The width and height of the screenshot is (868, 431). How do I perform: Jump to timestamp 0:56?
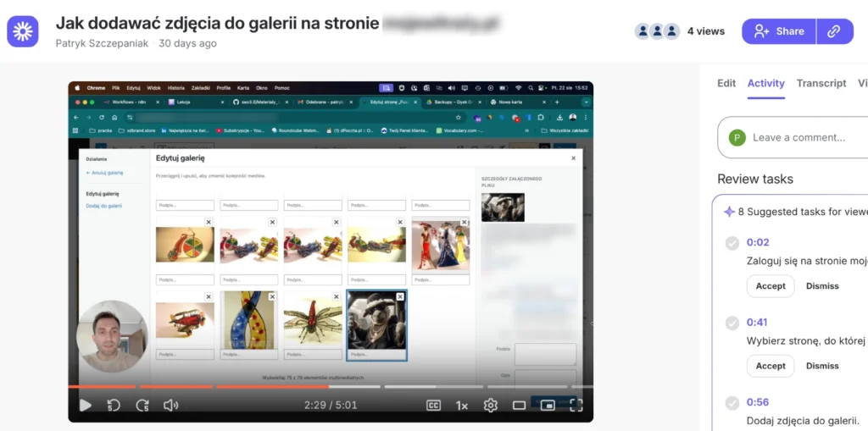pyautogui.click(x=758, y=401)
